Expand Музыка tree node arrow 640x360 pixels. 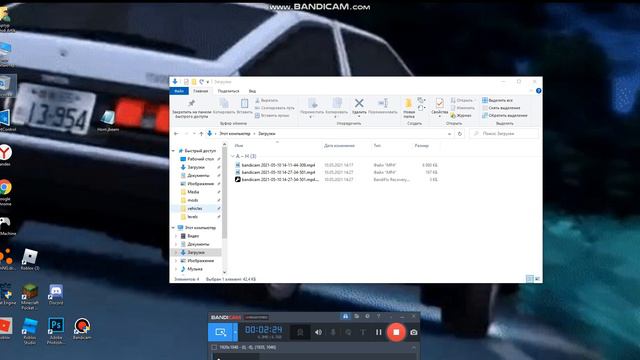(x=176, y=269)
